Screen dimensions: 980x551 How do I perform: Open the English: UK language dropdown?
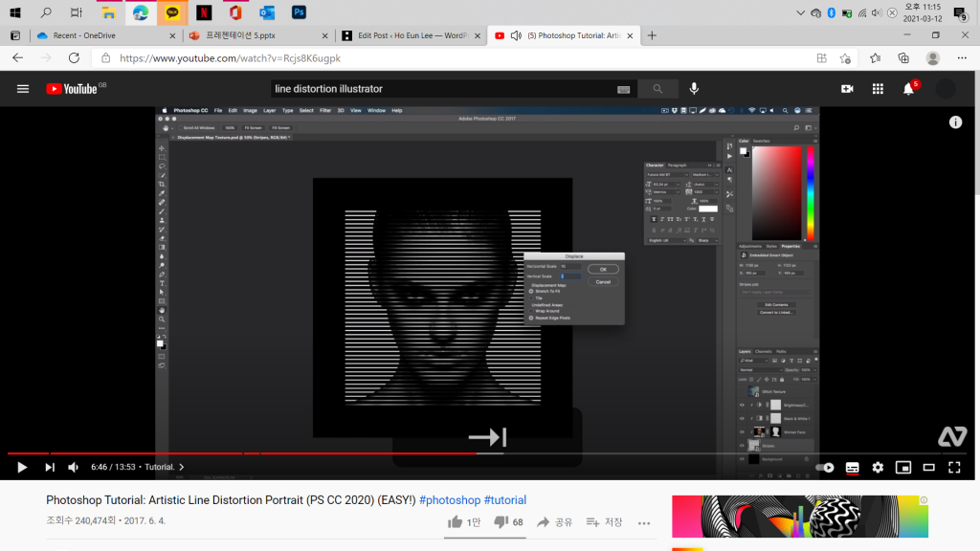[667, 240]
